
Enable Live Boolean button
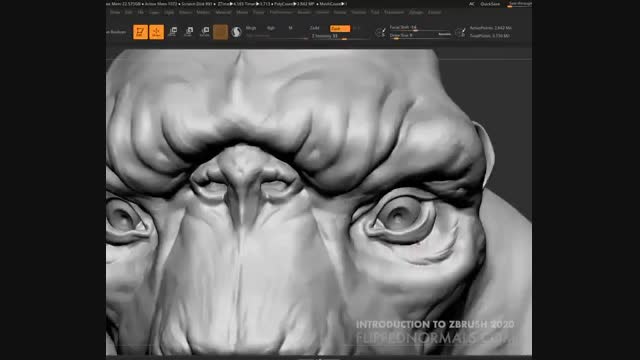point(116,32)
